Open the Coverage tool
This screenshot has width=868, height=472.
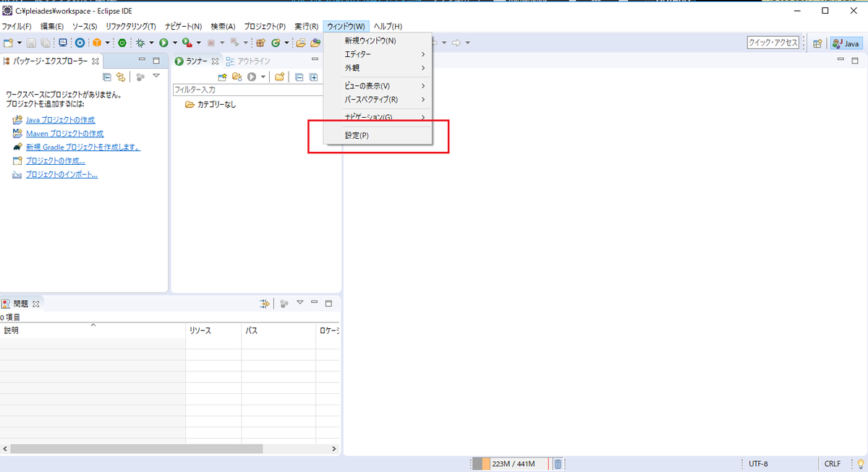[x=187, y=42]
